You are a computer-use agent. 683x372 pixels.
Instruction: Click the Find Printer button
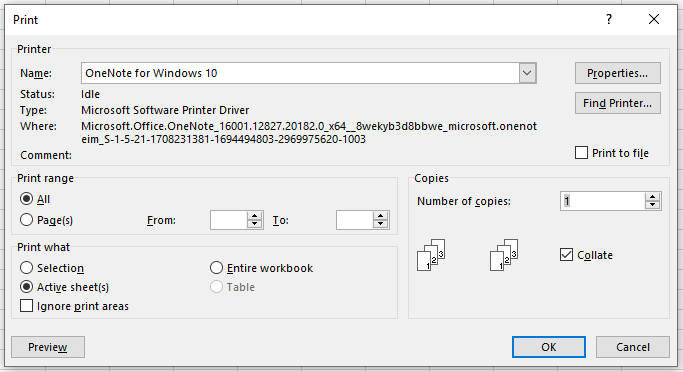(618, 103)
